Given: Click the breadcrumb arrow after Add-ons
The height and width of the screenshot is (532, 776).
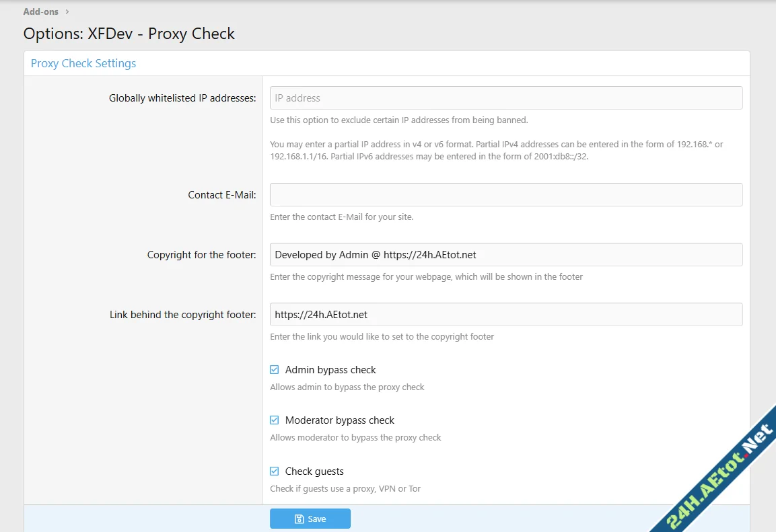Looking at the screenshot, I should pos(67,11).
